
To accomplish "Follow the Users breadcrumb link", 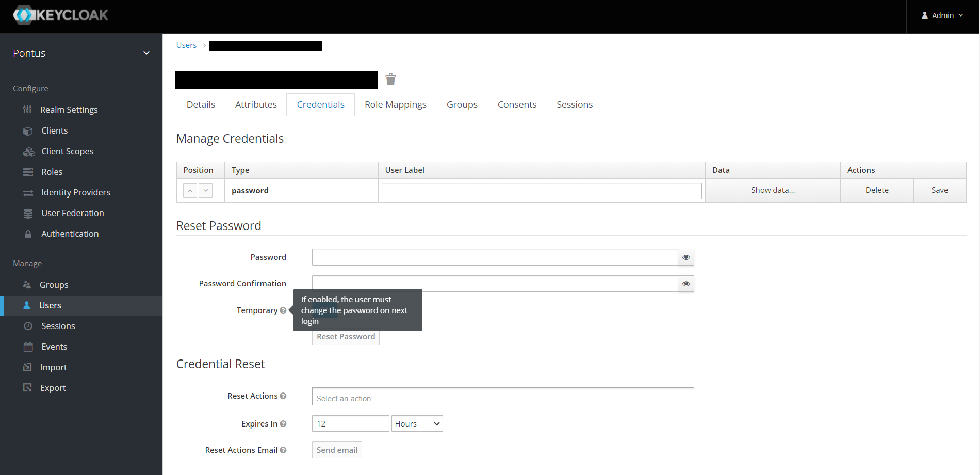I will tap(186, 45).
